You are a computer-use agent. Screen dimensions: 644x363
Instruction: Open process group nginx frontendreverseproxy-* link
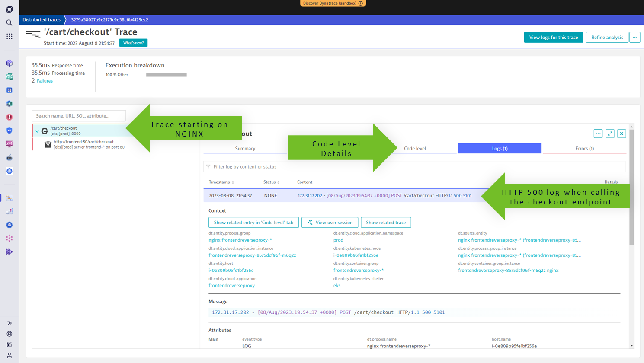pyautogui.click(x=240, y=240)
